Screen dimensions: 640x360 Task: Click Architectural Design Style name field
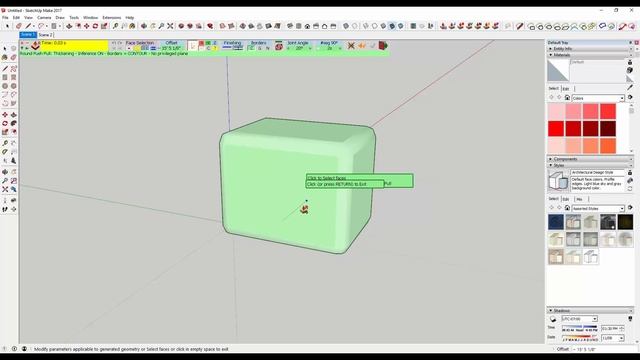(598, 173)
